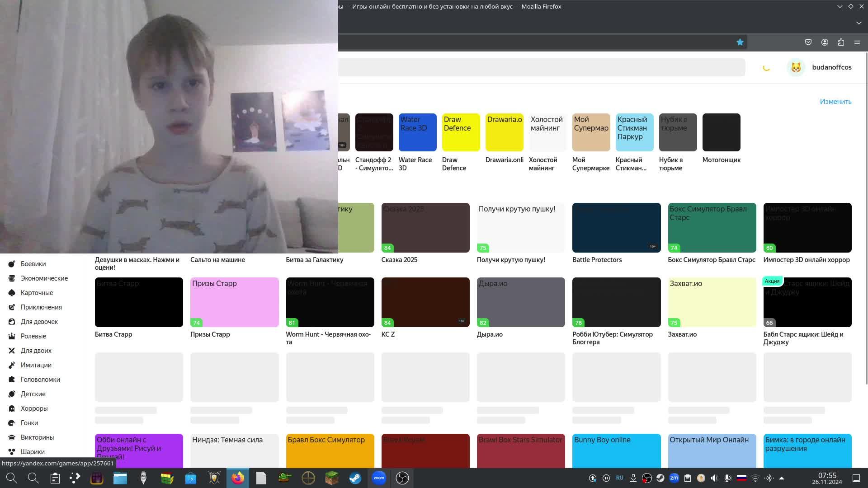Click the budanoffcos cat avatar
868x488 pixels.
[796, 67]
